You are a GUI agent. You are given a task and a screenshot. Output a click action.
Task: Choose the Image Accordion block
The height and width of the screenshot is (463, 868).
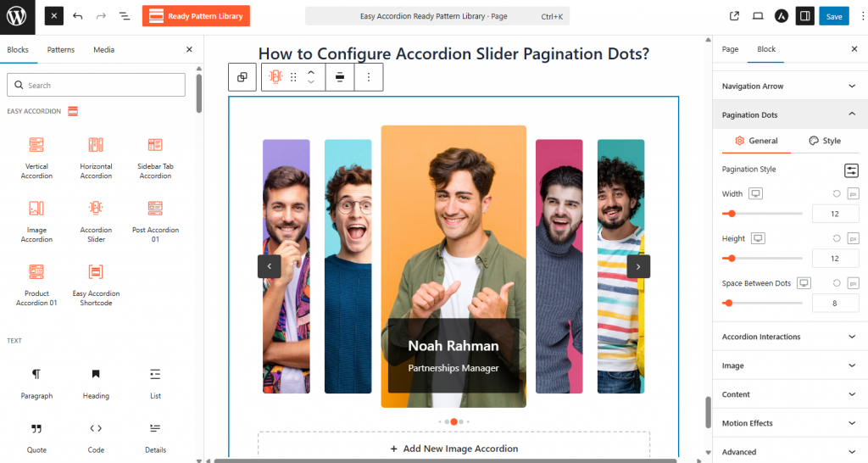point(36,222)
